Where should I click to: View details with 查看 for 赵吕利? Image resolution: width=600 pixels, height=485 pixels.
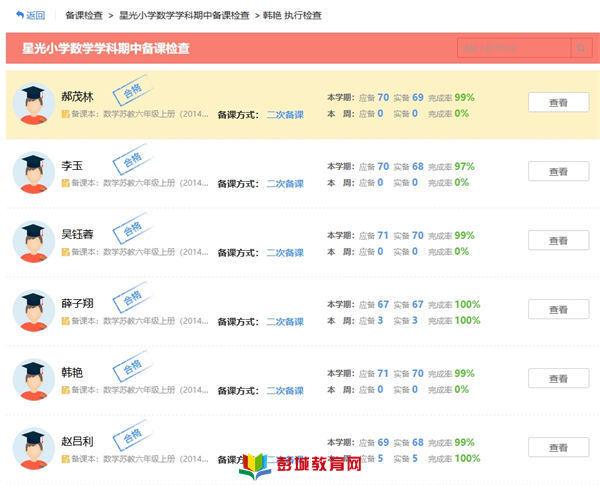[x=558, y=447]
